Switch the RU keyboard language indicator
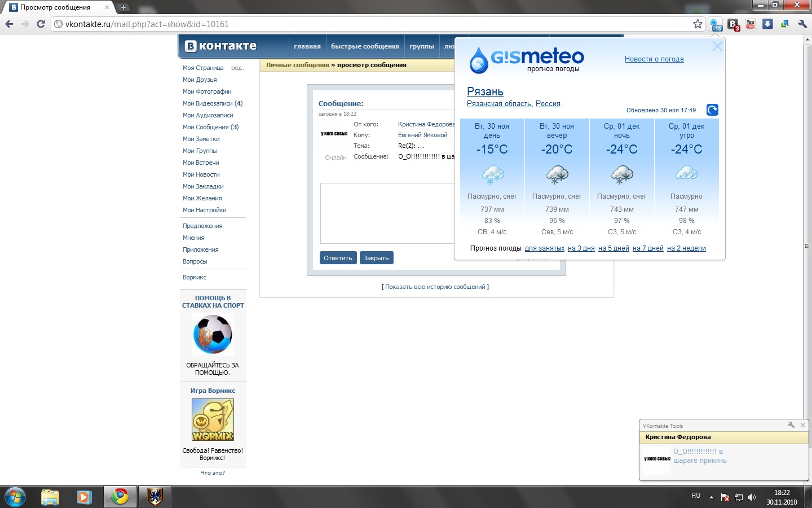The height and width of the screenshot is (508, 812). pos(696,496)
